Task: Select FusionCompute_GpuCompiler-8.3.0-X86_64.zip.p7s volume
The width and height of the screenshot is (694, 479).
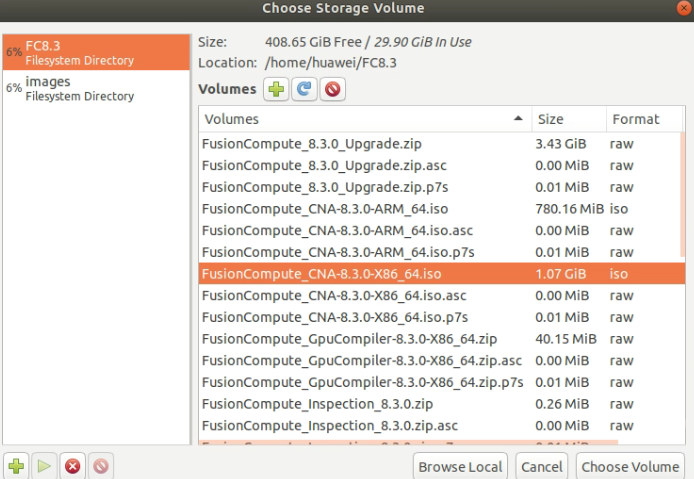Action: click(x=440, y=382)
